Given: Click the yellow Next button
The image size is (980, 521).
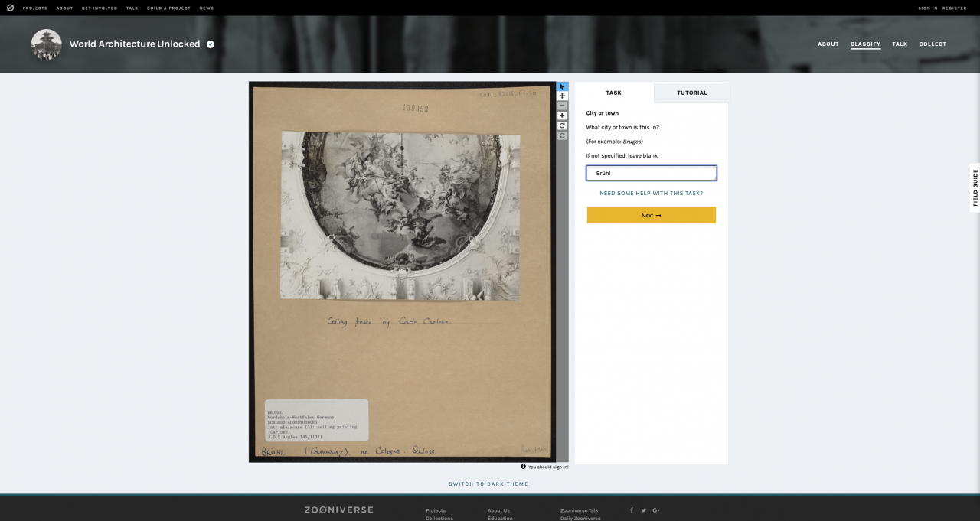Looking at the screenshot, I should [652, 215].
